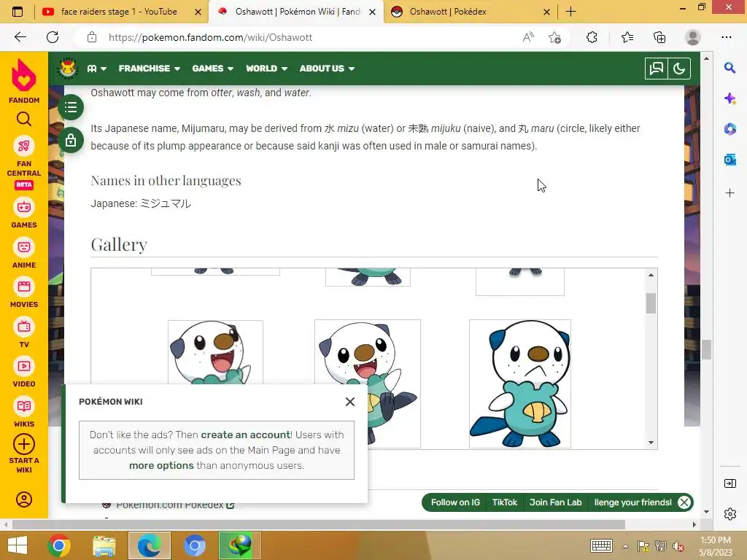
Task: Open happy anime Oshawott face image
Action: tap(215, 352)
